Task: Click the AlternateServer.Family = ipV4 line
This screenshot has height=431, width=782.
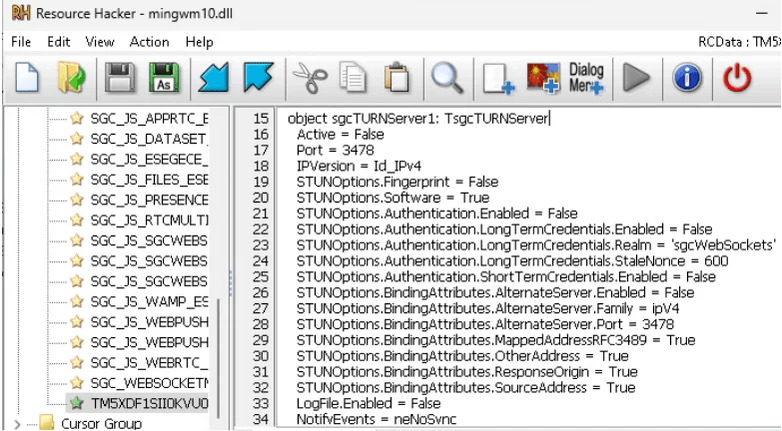Action: click(x=488, y=308)
